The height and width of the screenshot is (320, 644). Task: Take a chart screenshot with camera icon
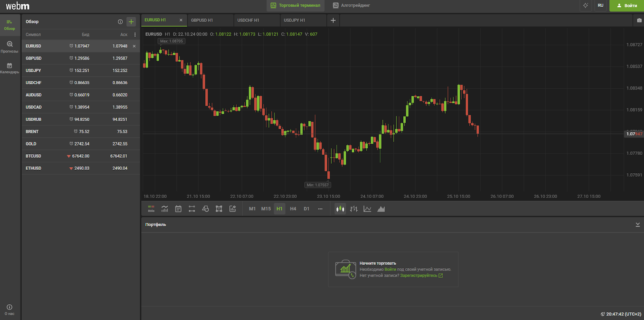(x=639, y=20)
